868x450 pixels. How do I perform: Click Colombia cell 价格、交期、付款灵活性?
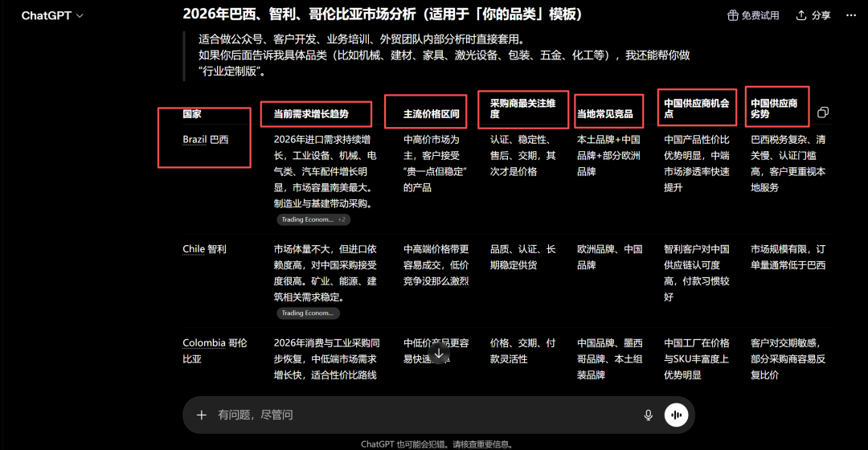(522, 351)
